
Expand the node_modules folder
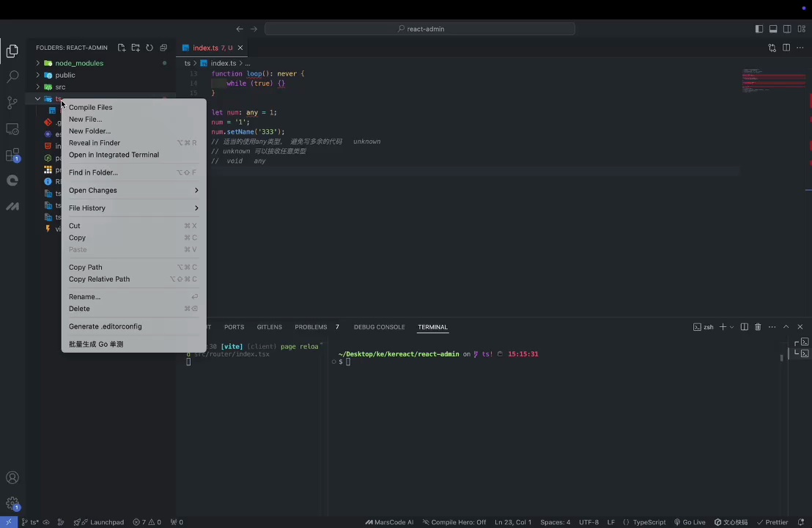pyautogui.click(x=38, y=63)
